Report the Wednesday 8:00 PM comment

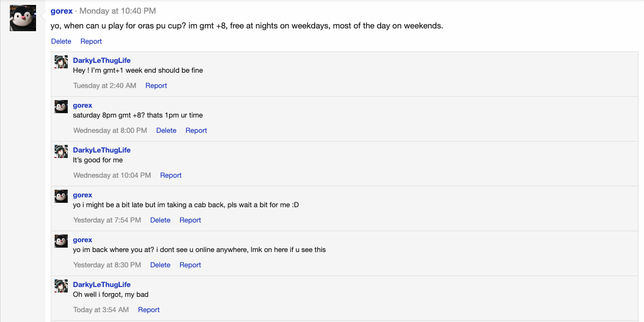(x=196, y=131)
